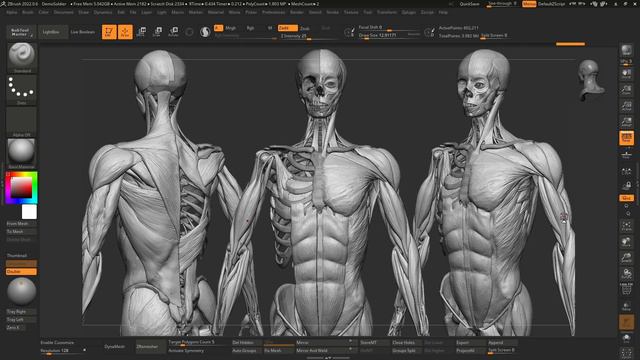Select the Rotate transform tool in top toolbar
Viewport: 640px width, 360px height.
[x=173, y=32]
